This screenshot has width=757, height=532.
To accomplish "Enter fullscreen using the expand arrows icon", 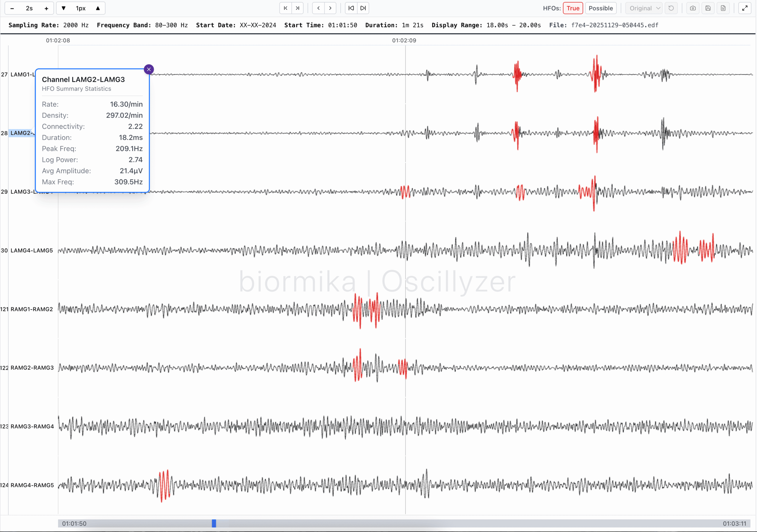I will tap(745, 8).
